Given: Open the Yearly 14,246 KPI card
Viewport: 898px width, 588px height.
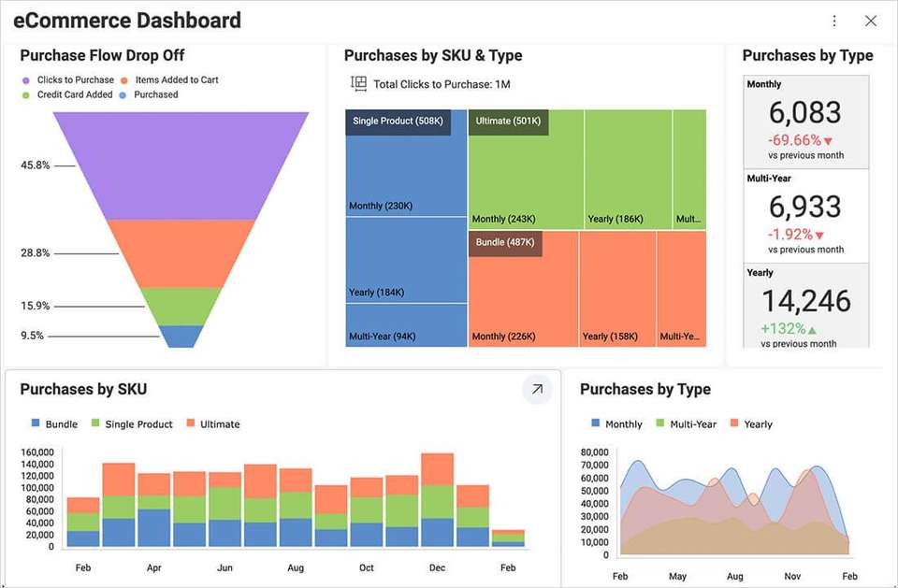Looking at the screenshot, I should click(x=806, y=304).
